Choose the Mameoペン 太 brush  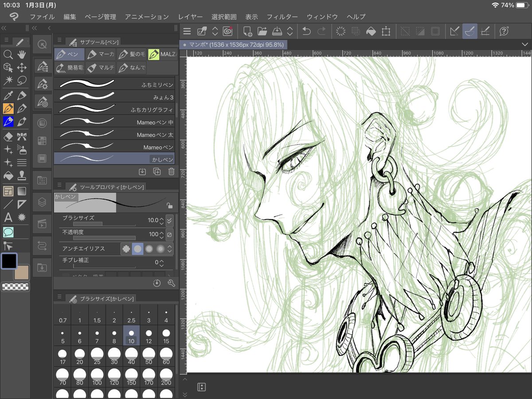[115, 134]
